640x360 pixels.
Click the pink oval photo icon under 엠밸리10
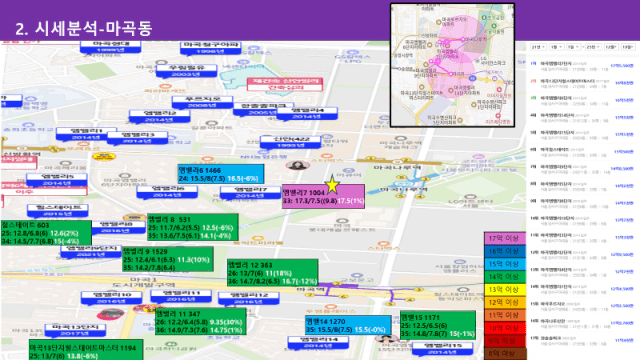tap(110, 314)
